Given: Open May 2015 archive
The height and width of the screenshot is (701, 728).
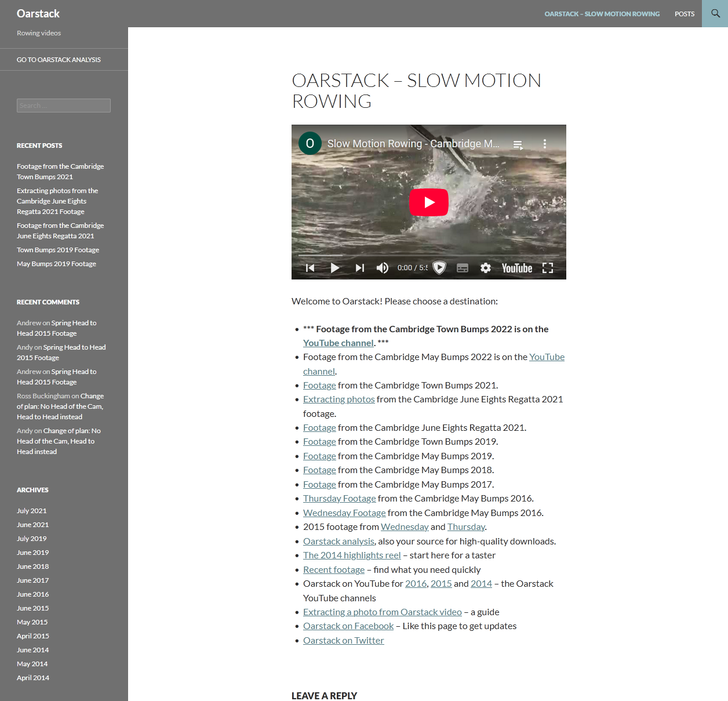Looking at the screenshot, I should point(32,622).
